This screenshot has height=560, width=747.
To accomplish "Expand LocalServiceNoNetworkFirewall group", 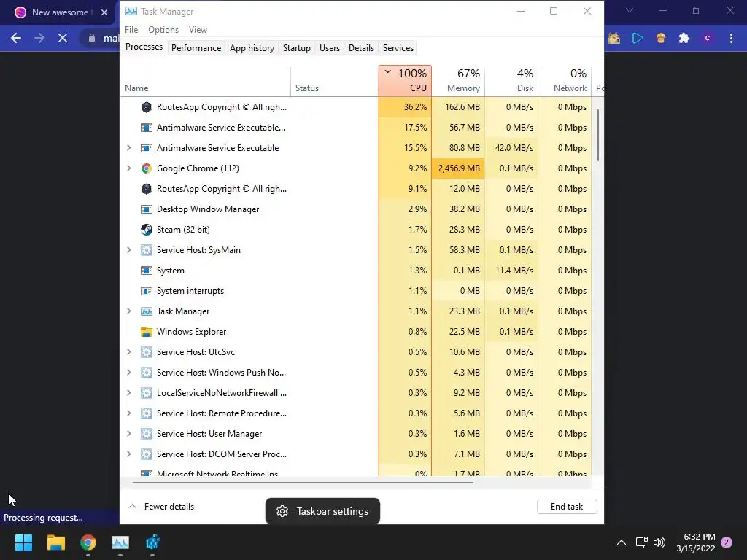I will click(128, 393).
